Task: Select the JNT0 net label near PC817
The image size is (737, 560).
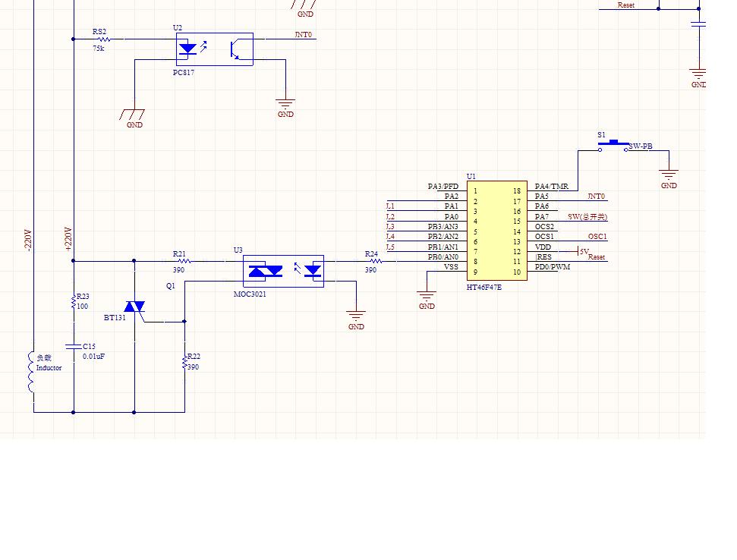Action: (x=303, y=35)
